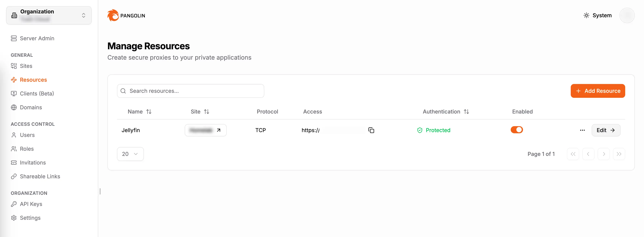Open the page size dropdown showing 20
Image resolution: width=644 pixels, height=237 pixels.
tap(130, 154)
